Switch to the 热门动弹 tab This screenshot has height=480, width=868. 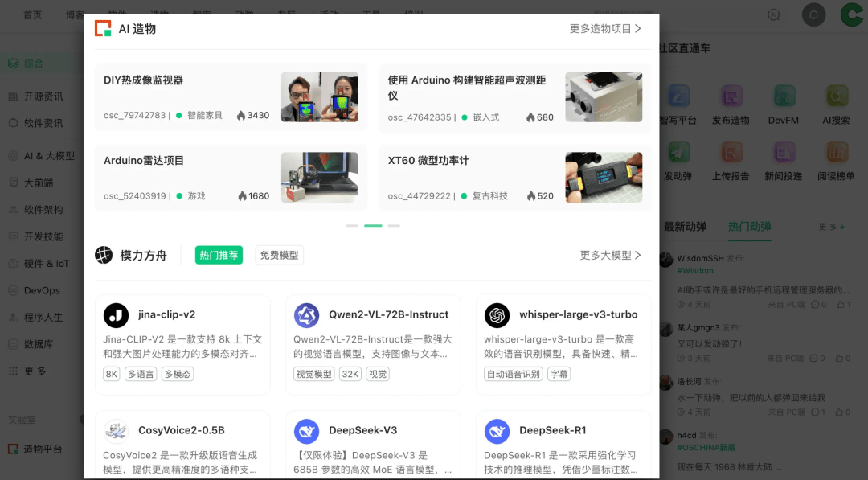point(749,227)
